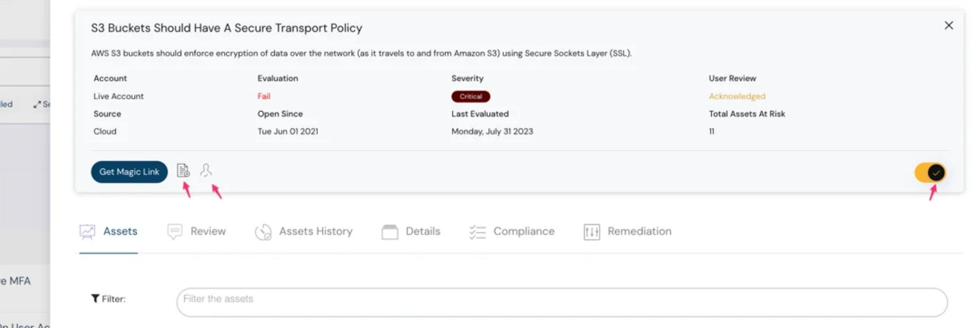Viewport: 980px width, 328px height.
Task: Click the Review speech bubble icon
Action: point(174,231)
